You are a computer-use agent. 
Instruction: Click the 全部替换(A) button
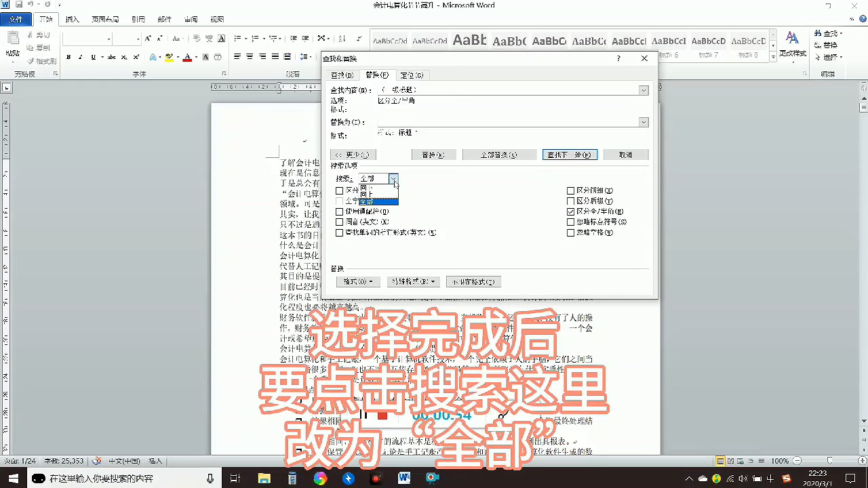499,155
